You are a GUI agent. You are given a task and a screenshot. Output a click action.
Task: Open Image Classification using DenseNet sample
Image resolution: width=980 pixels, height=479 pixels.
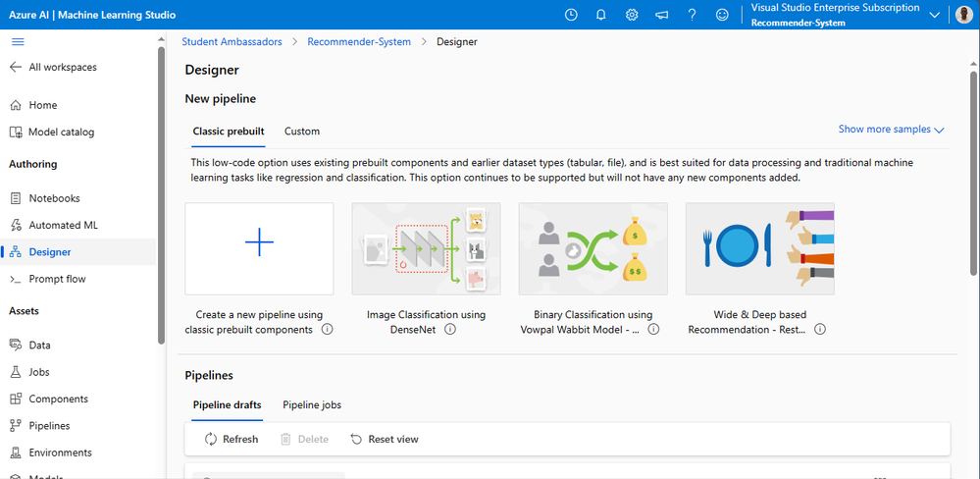click(427, 249)
